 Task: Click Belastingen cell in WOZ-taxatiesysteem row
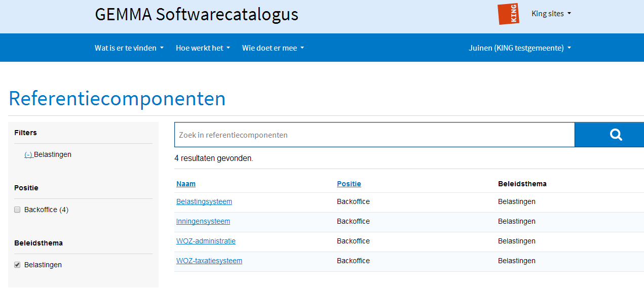pyautogui.click(x=517, y=261)
